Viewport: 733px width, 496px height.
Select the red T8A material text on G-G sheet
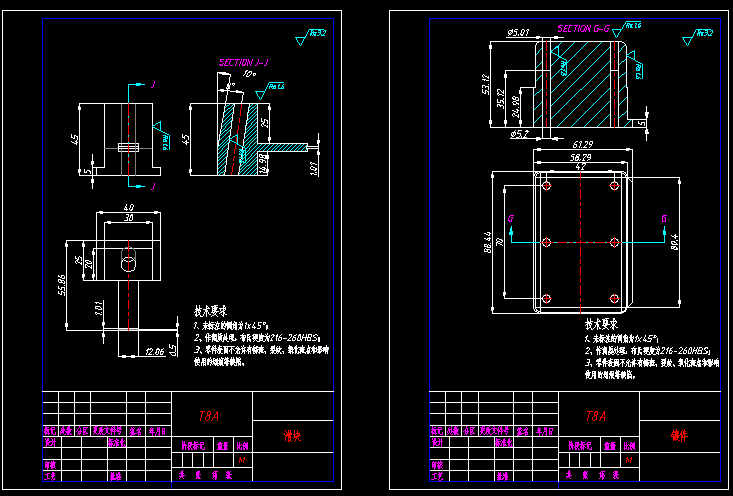[596, 416]
